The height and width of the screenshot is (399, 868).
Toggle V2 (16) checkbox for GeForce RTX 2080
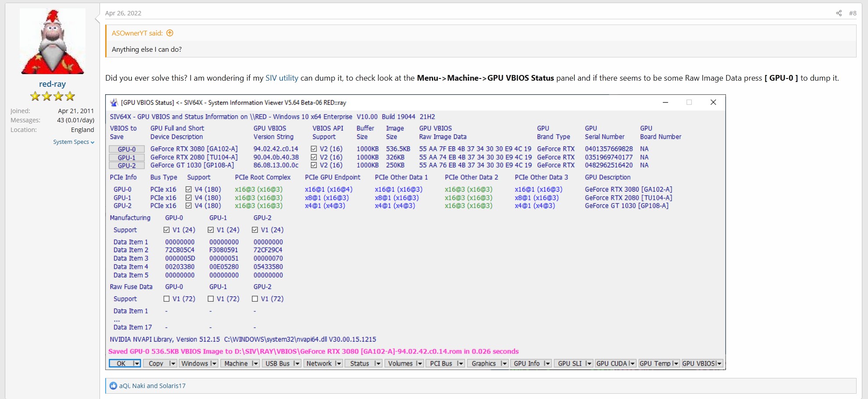tap(314, 157)
